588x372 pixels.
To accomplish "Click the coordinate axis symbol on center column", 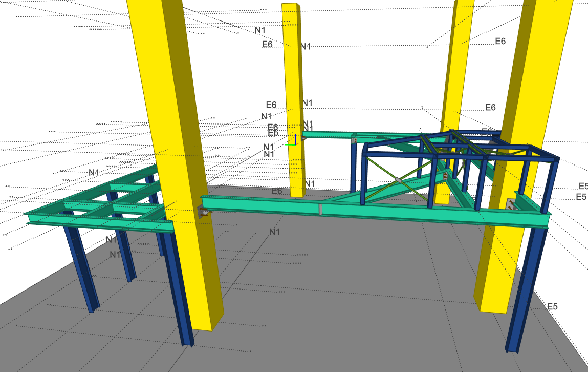I will point(292,140).
